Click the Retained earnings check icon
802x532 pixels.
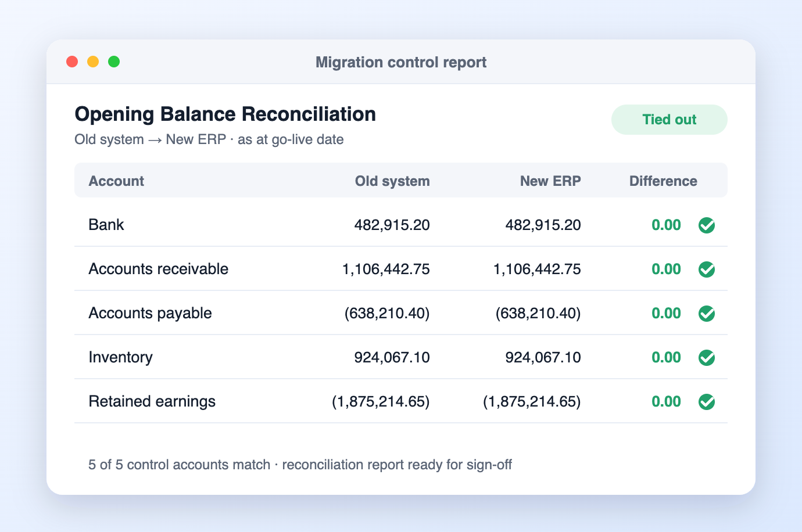point(707,402)
